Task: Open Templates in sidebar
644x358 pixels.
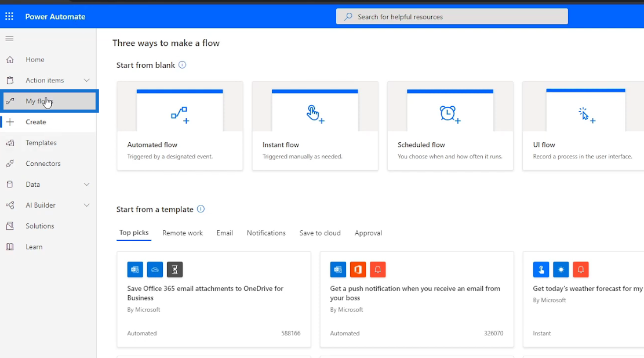Action: point(49,143)
